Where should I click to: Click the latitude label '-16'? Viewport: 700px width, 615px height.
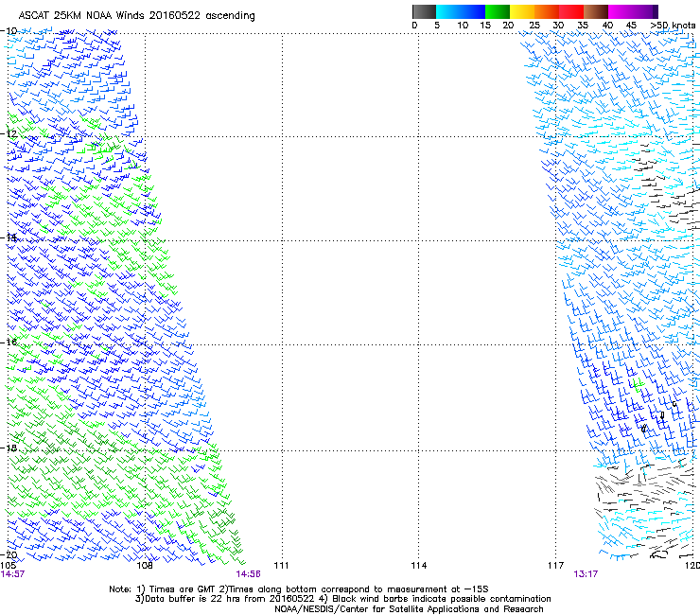coord(9,343)
